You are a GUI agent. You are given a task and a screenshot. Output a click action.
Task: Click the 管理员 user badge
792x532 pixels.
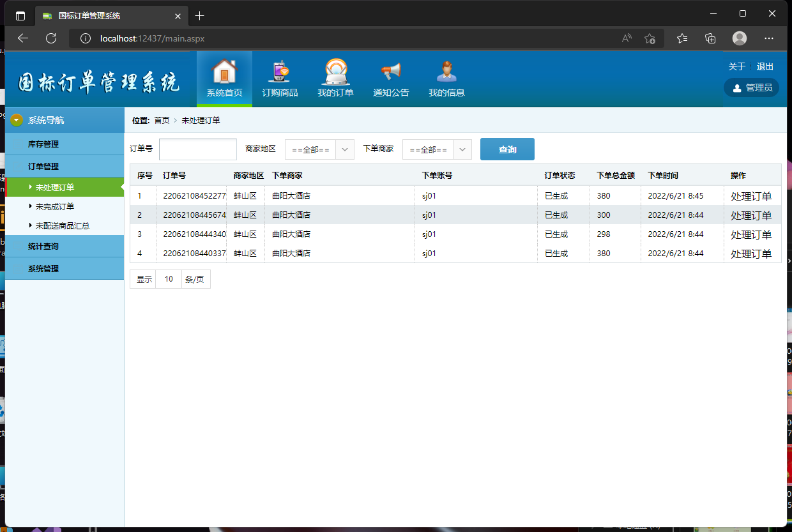coord(751,87)
